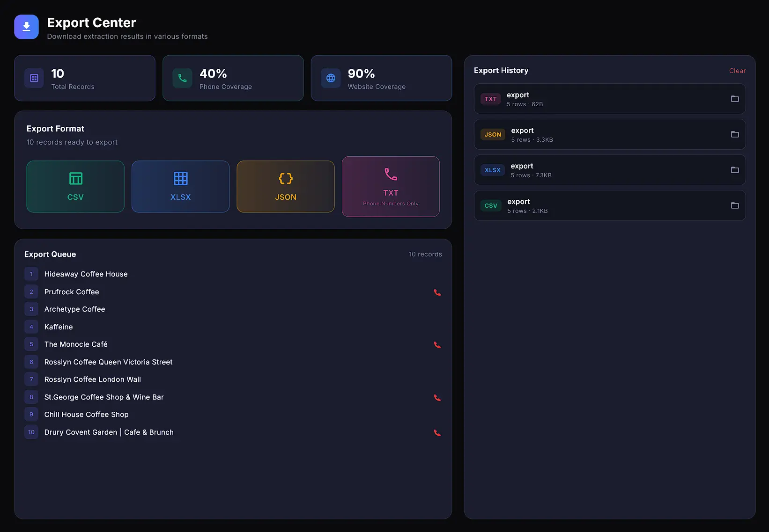
Task: Click the XLSX badge in Export History
Action: 493,170
